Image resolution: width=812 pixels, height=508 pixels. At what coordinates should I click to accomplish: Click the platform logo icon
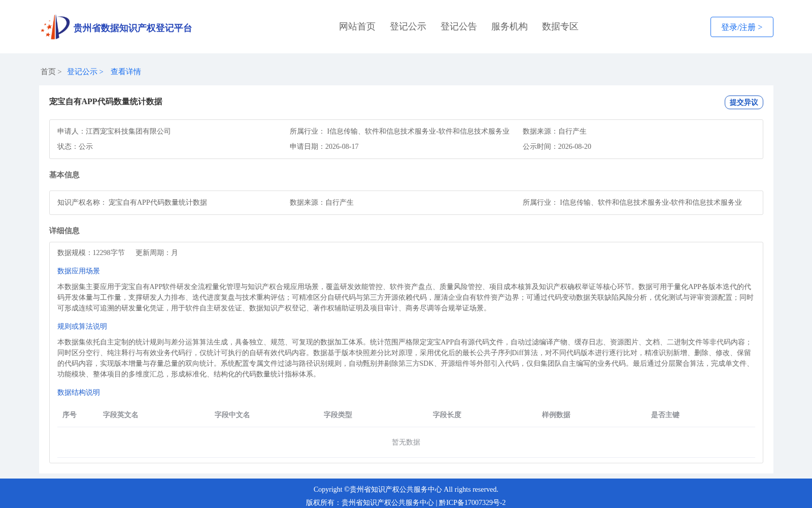[x=55, y=27]
